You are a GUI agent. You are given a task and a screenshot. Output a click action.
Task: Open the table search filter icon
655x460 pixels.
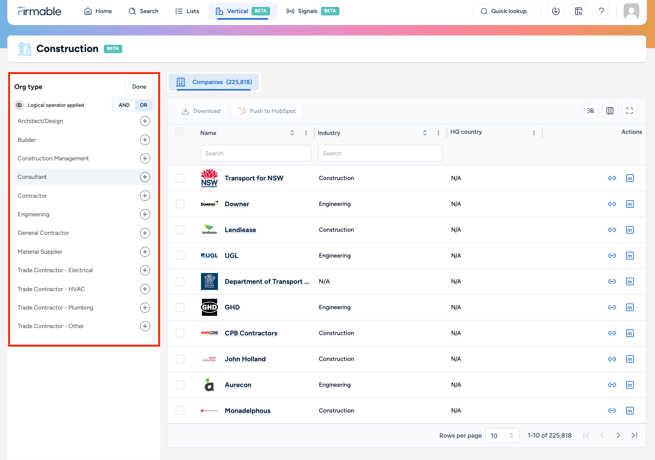point(590,111)
